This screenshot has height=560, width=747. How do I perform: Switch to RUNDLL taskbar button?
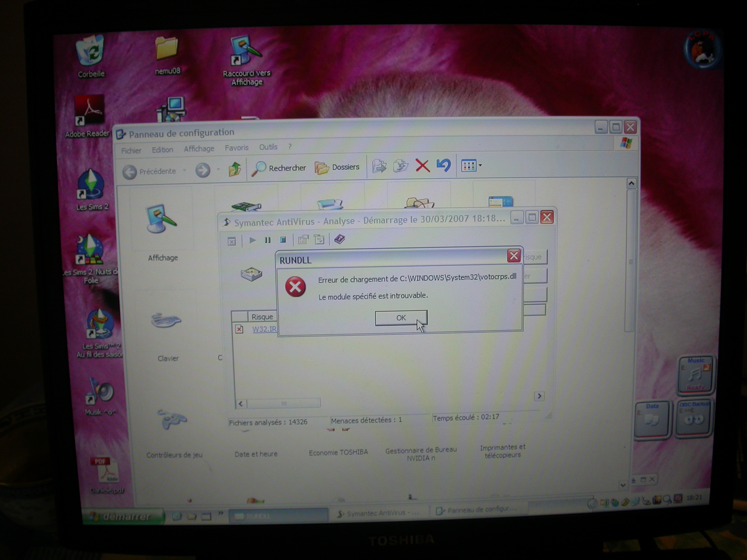tap(278, 516)
